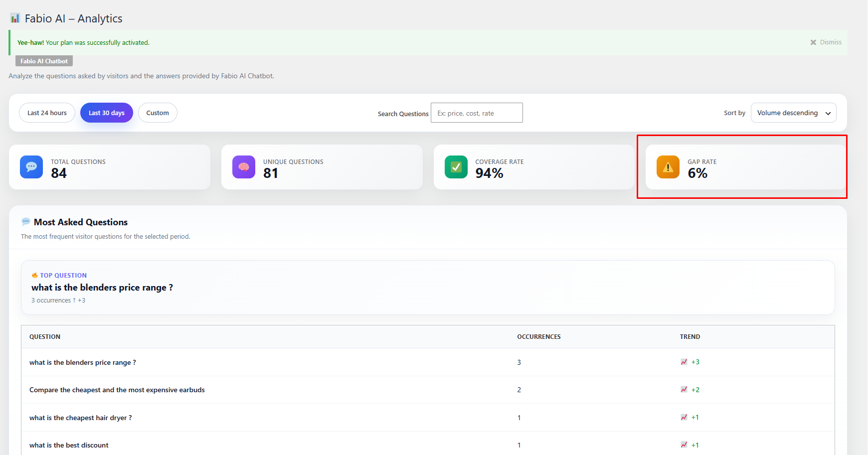Click trend chart icon in earbuds comparison row
Viewport: 868px width, 455px height.
tap(684, 390)
